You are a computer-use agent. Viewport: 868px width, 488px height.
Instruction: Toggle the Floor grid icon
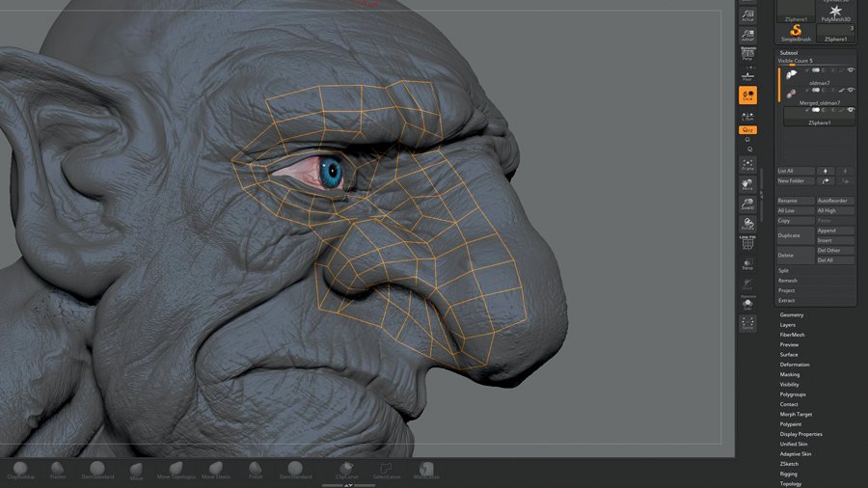tap(747, 76)
